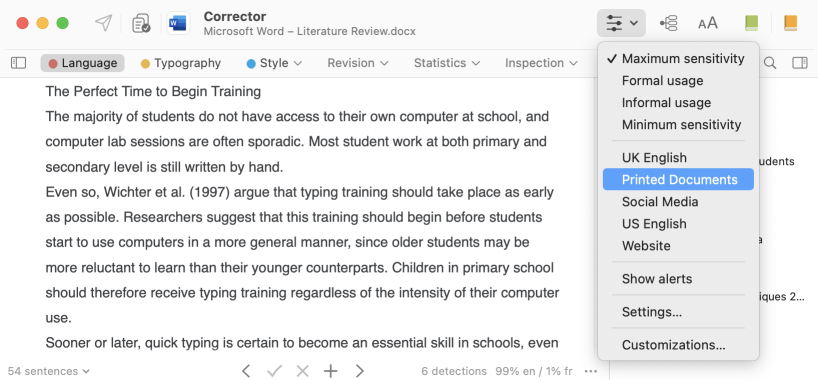Screen dimensions: 818x380
Task: Go to next detection arrow
Action: pos(359,371)
